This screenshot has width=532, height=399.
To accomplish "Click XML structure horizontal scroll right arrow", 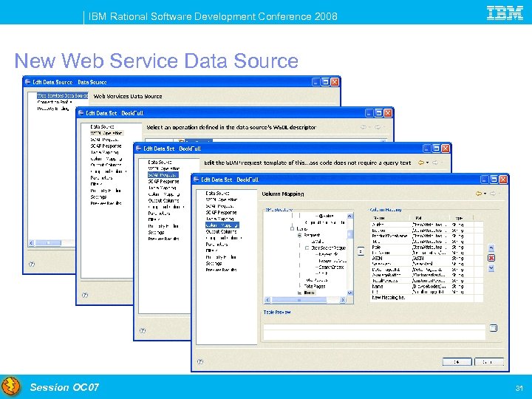I will (x=343, y=300).
